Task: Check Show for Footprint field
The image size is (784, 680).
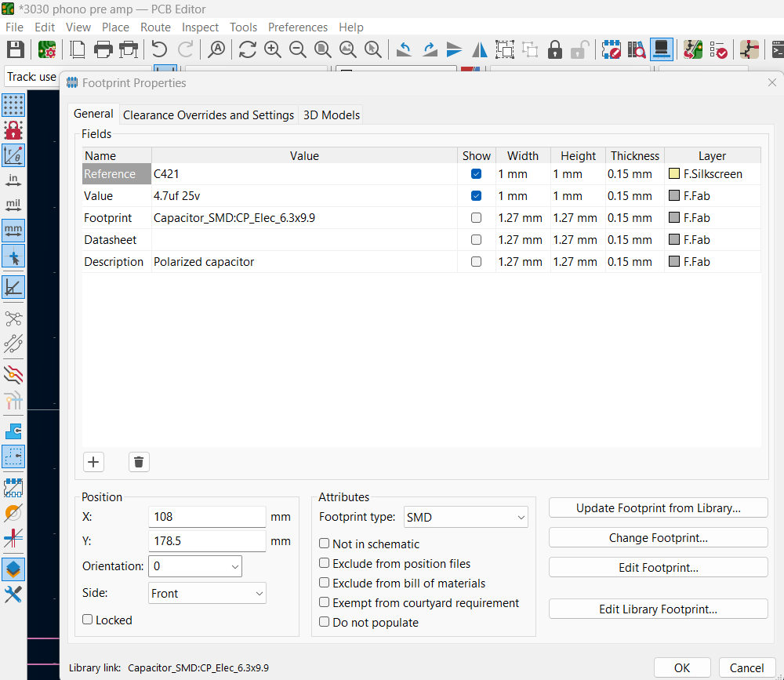Action: pyautogui.click(x=476, y=218)
